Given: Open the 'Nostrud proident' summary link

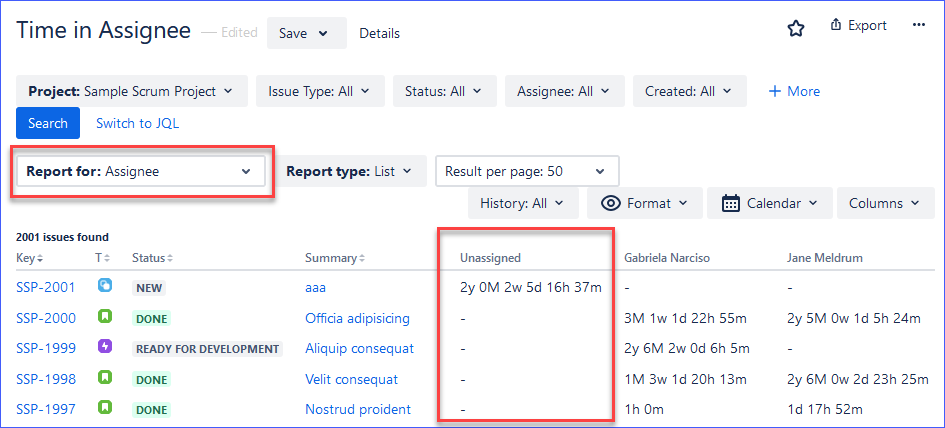Looking at the screenshot, I should point(358,409).
